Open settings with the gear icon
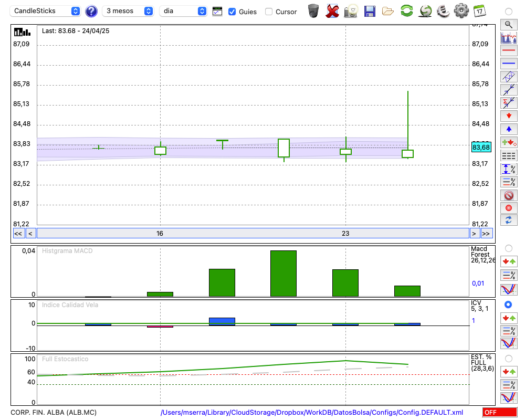Image resolution: width=525 pixels, height=420 pixels. [x=461, y=11]
